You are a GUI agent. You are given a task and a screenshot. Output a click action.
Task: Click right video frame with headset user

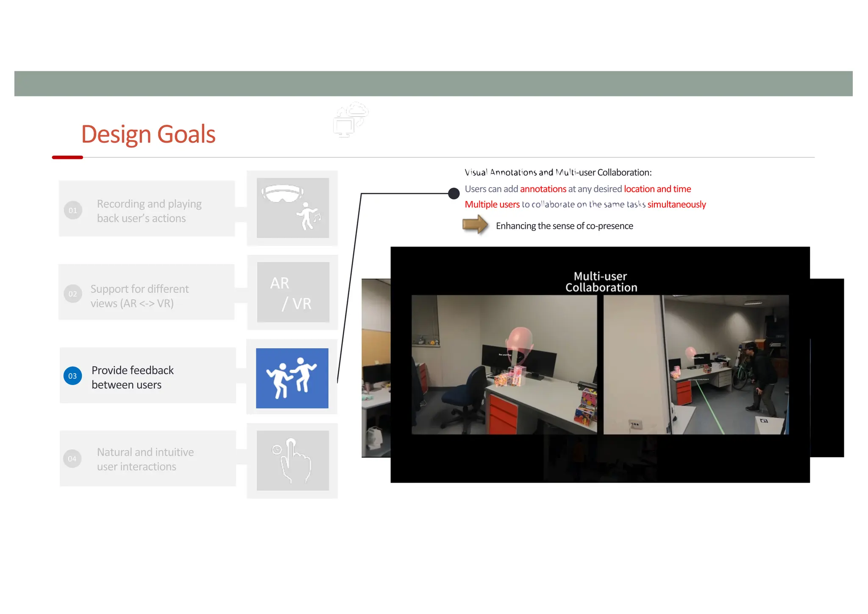(x=696, y=365)
